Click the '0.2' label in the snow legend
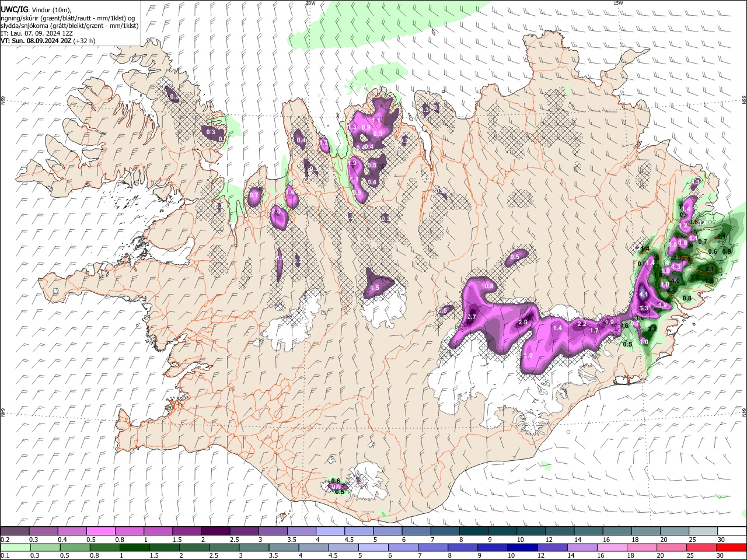 click(5, 540)
